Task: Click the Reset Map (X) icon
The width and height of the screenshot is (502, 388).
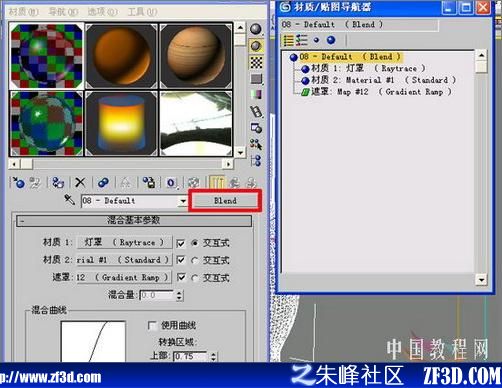Action: click(x=80, y=183)
